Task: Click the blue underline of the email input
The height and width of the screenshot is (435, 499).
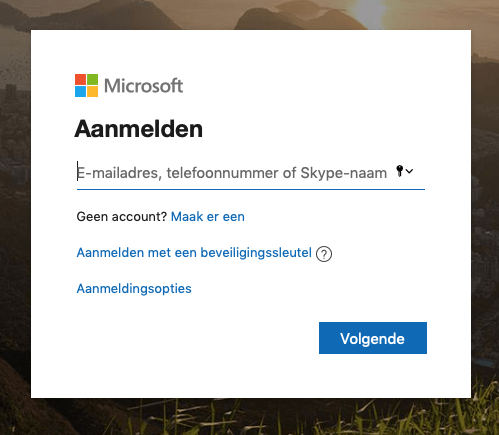Action: 251,189
